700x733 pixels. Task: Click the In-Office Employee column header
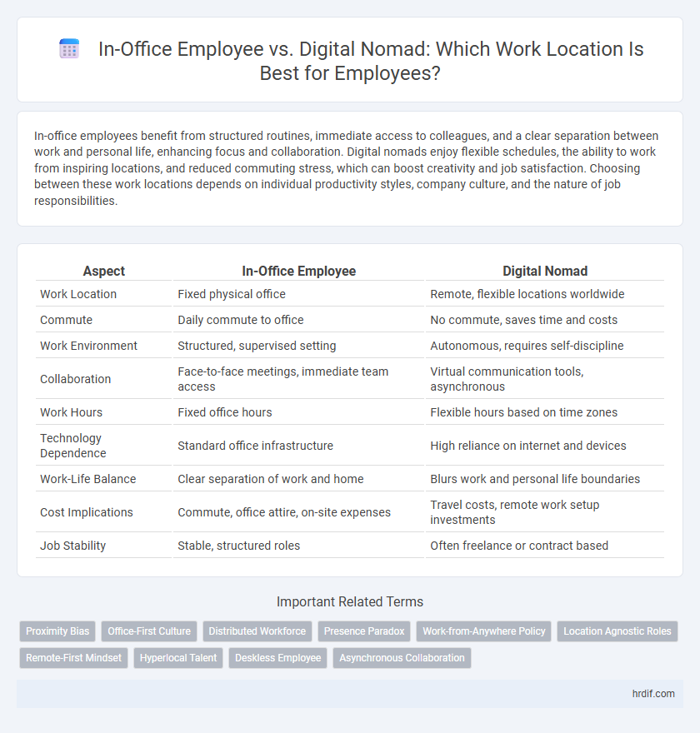299,272
